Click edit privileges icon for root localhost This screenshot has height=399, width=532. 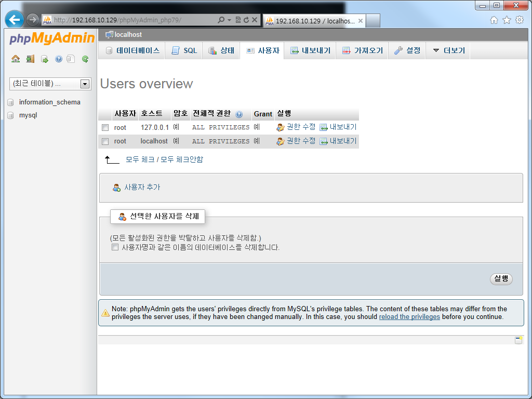pos(280,141)
